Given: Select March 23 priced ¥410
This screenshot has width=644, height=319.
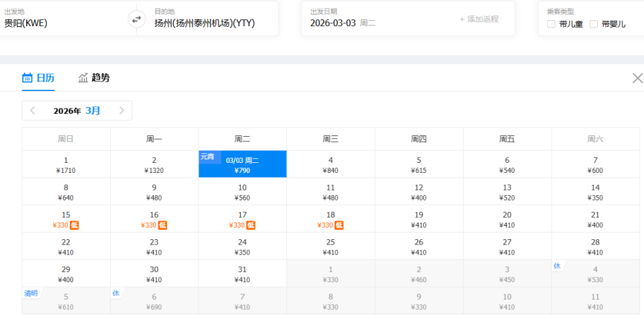Looking at the screenshot, I should 154,247.
